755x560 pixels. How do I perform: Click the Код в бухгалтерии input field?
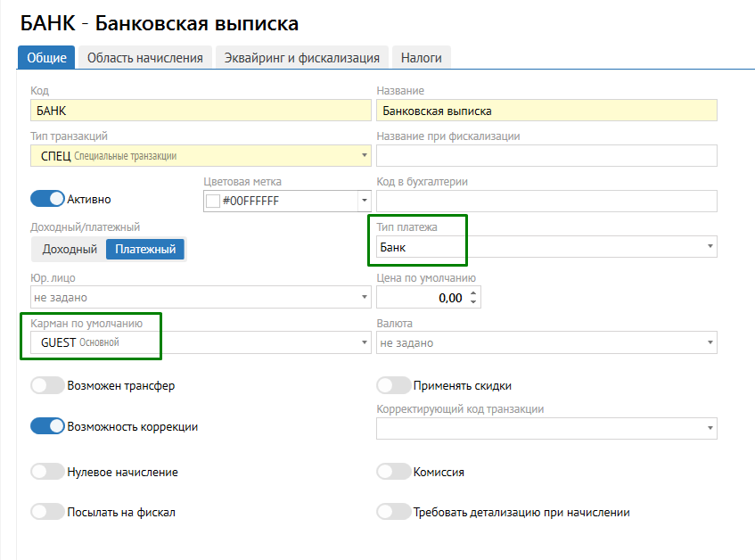[x=546, y=202]
